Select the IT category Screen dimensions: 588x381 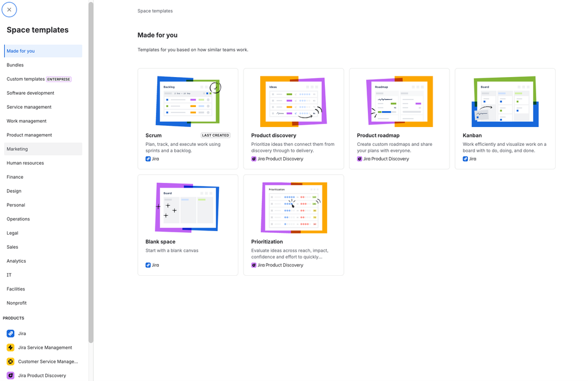click(x=43, y=275)
